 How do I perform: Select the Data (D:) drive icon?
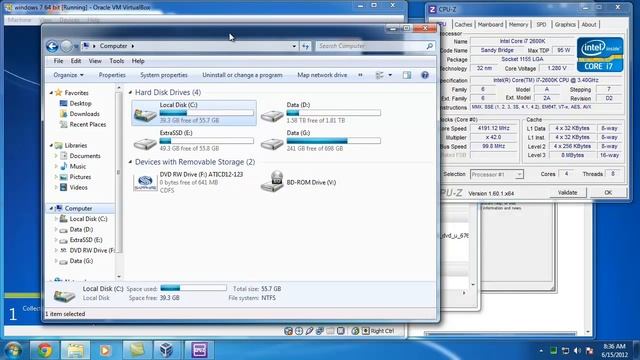[272, 116]
